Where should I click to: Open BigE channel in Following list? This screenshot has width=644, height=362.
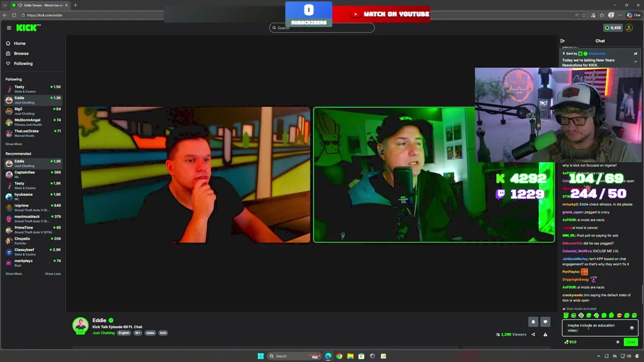[33, 111]
